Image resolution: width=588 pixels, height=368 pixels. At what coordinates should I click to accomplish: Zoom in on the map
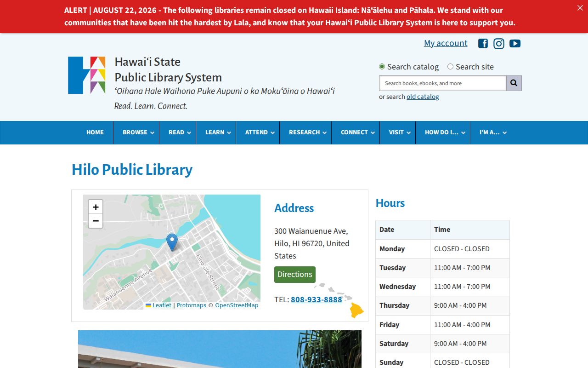pyautogui.click(x=96, y=207)
